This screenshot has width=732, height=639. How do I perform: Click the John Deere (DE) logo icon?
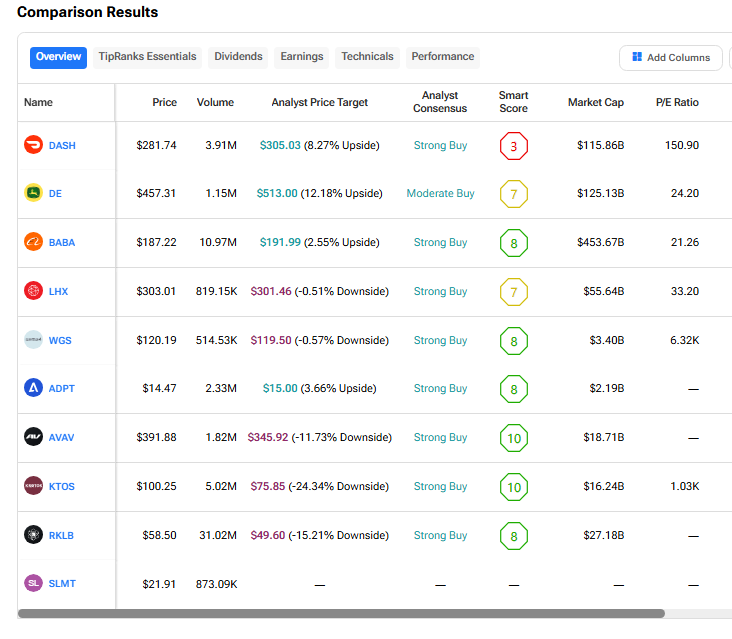[x=34, y=194]
